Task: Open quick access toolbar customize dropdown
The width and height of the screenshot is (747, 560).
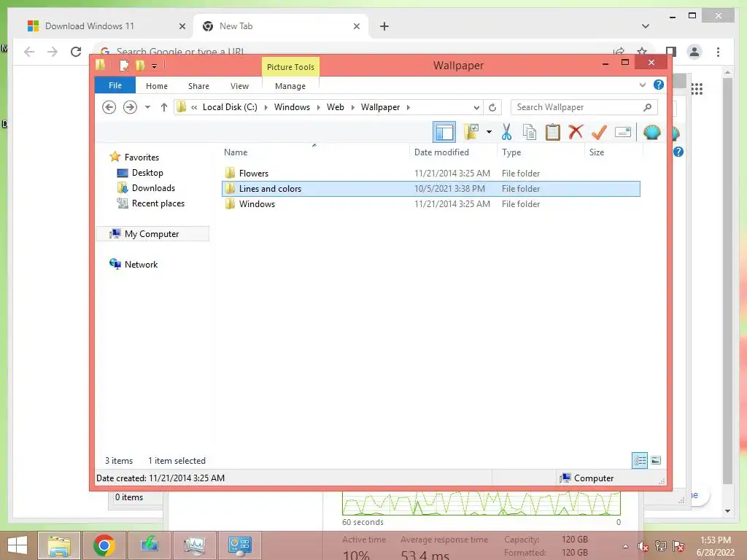Action: pos(155,66)
